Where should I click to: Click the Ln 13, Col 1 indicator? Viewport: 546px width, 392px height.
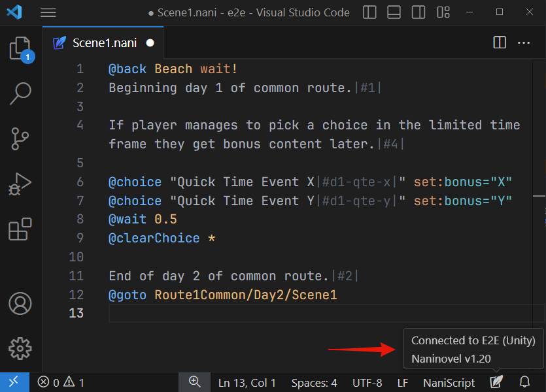[247, 382]
